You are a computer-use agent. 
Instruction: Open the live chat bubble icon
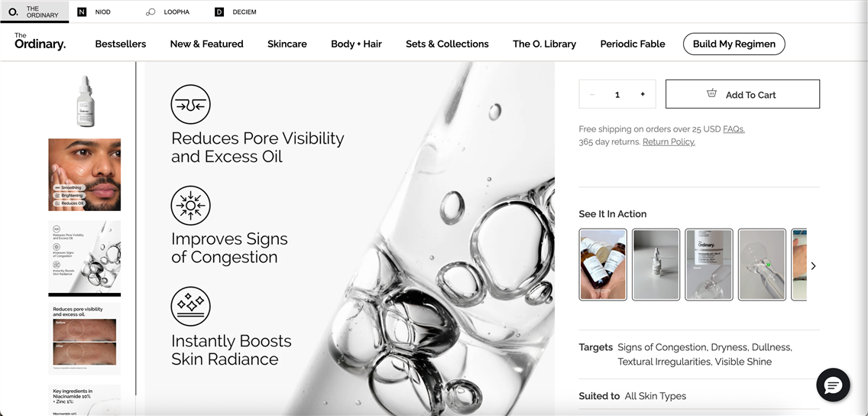pyautogui.click(x=833, y=385)
